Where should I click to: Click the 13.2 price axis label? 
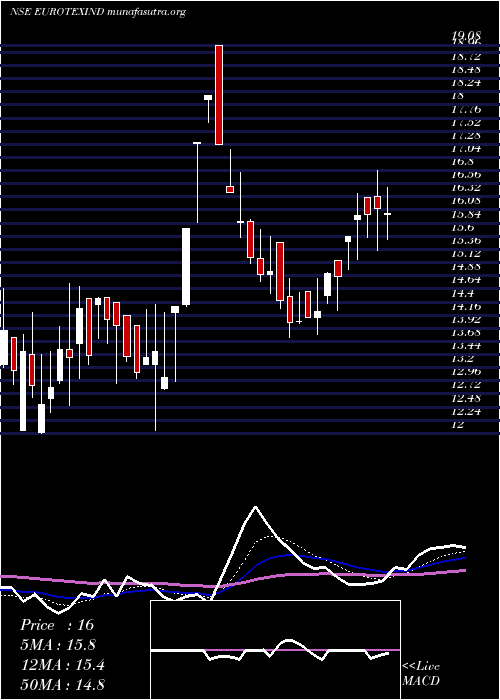(x=462, y=359)
